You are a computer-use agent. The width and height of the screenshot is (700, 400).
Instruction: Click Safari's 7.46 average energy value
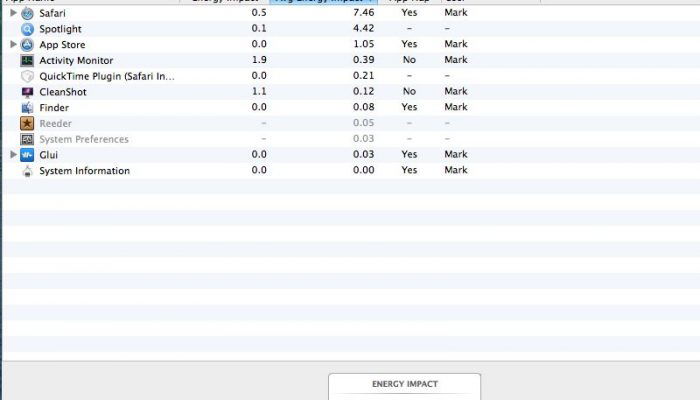click(x=363, y=12)
